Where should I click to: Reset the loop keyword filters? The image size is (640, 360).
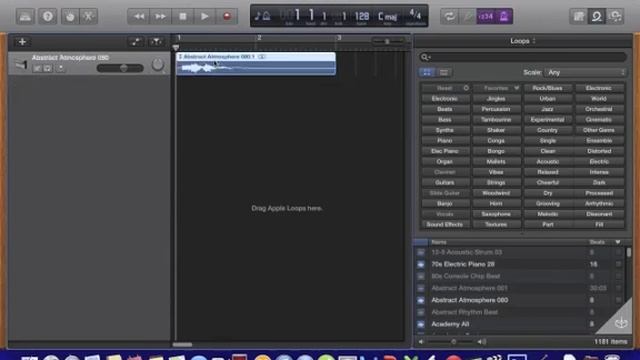[445, 88]
